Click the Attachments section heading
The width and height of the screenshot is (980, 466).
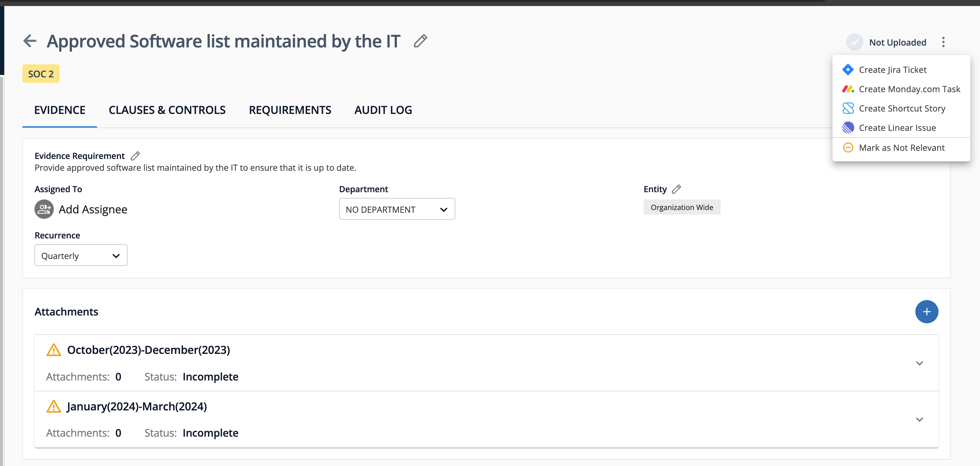66,312
